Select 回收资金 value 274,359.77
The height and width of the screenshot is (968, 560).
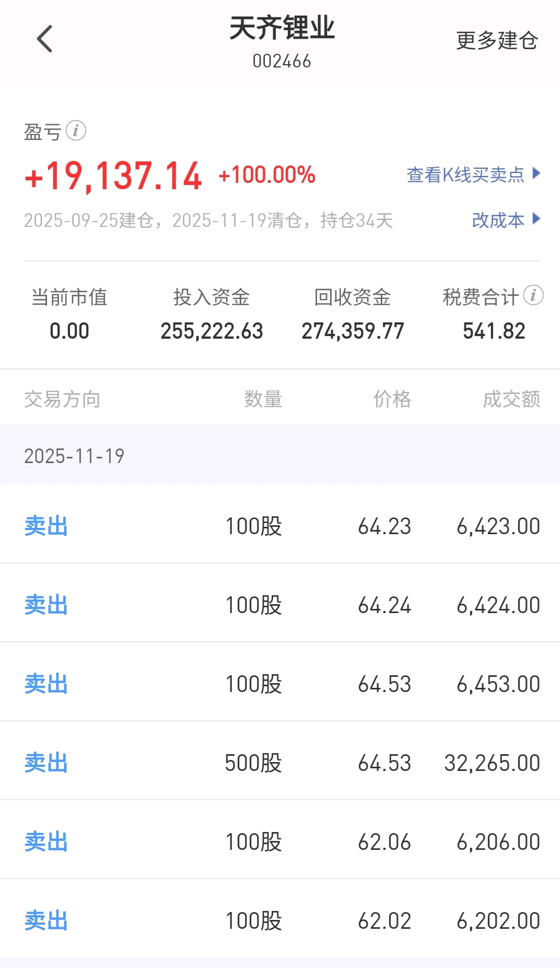coord(353,331)
